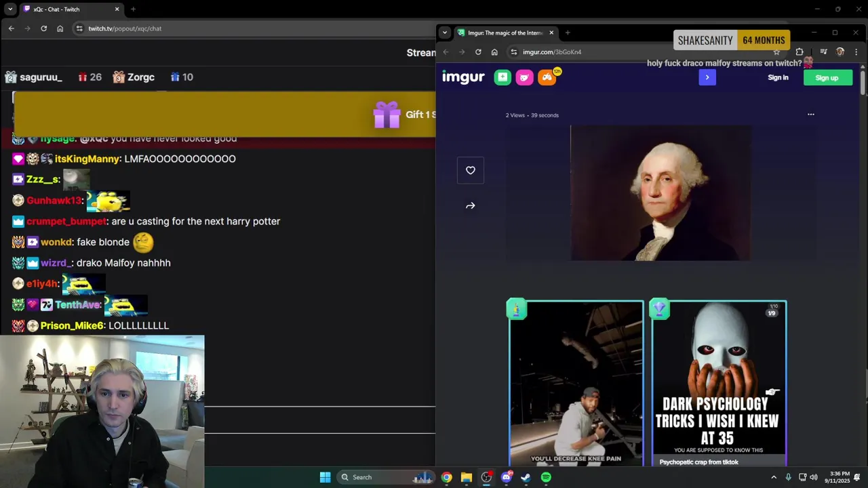Open the three-dots post options menu
This screenshot has width=868, height=488.
[810, 115]
